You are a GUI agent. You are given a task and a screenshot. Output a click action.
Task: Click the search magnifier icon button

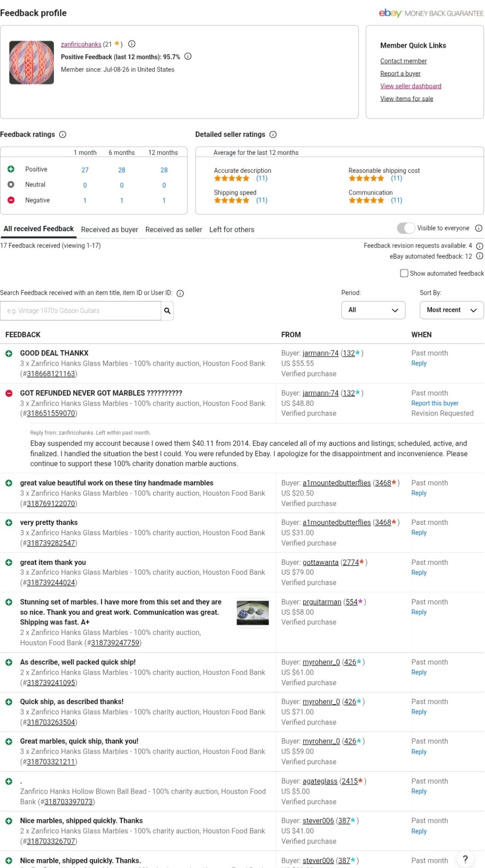(167, 311)
